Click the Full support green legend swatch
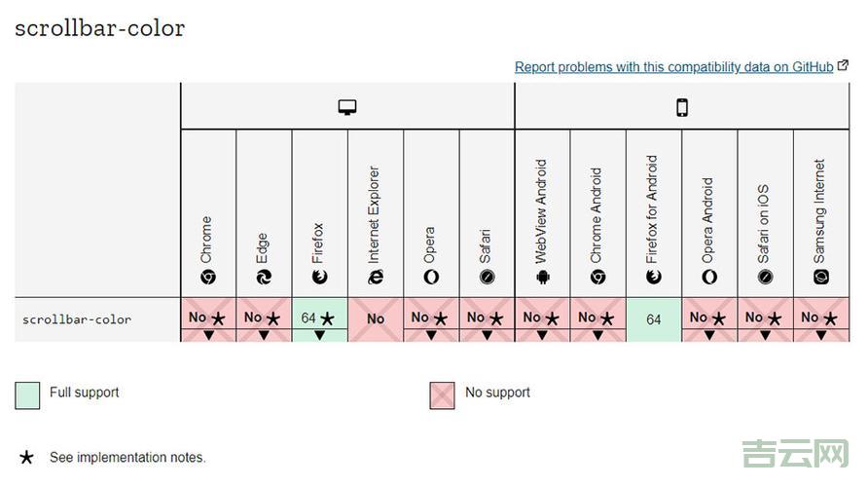Viewport: 868px width, 487px height. [27, 395]
